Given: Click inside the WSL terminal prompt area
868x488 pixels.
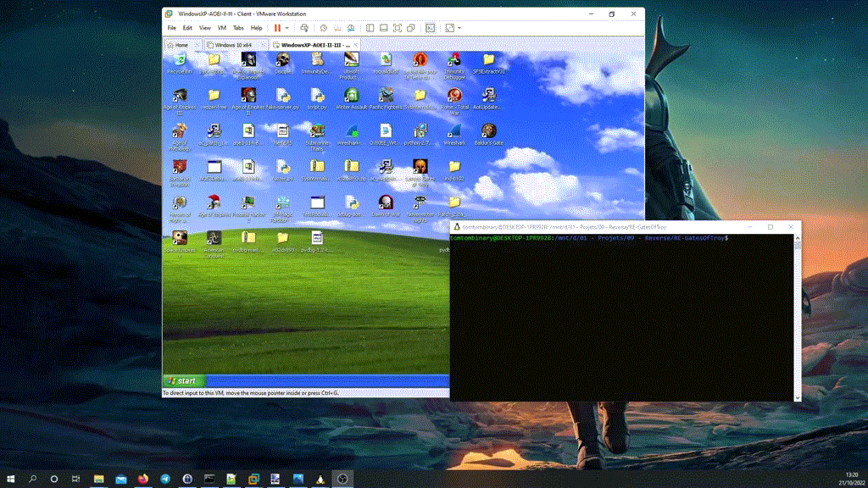Looking at the screenshot, I should [x=621, y=317].
